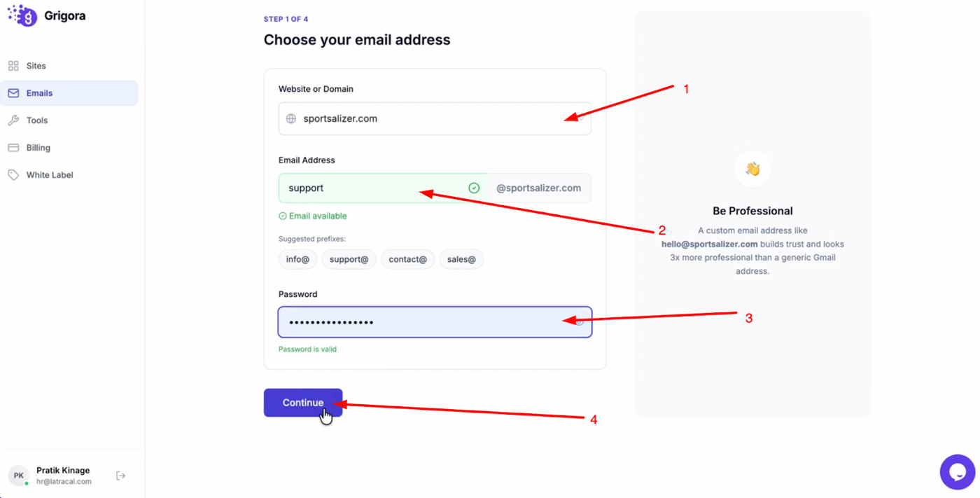This screenshot has height=498, width=980.
Task: Click the White Label tag icon
Action: [13, 175]
